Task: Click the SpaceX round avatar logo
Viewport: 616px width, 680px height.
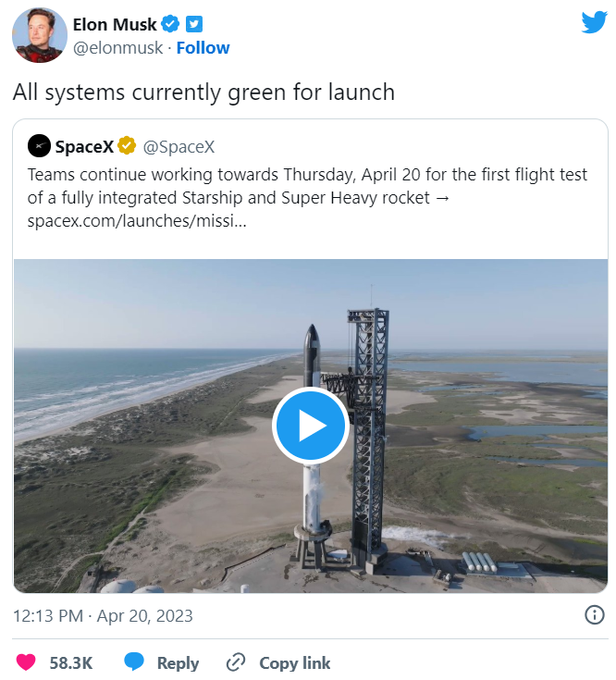Action: click(x=39, y=146)
